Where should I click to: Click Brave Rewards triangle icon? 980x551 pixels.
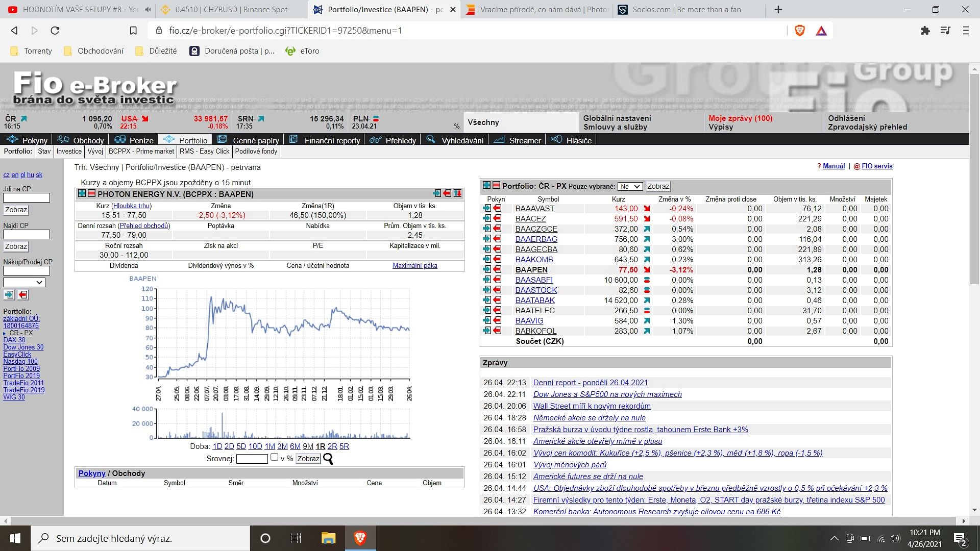tap(821, 31)
